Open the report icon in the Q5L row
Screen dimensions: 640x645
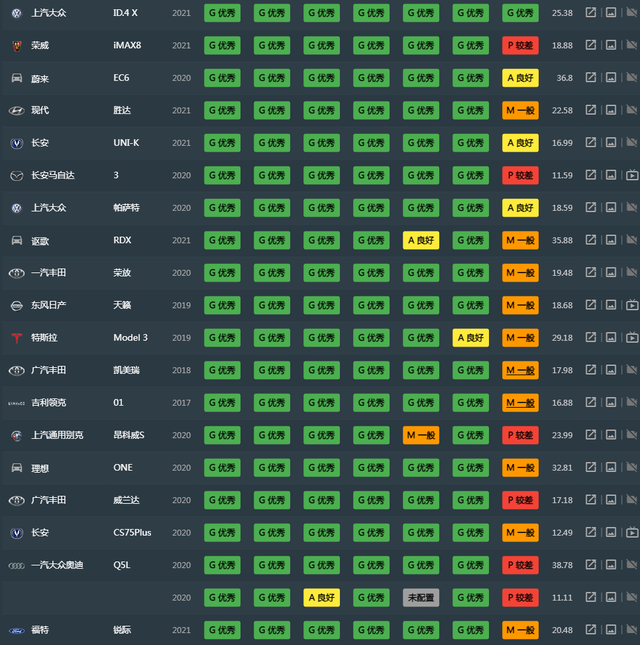[x=591, y=565]
